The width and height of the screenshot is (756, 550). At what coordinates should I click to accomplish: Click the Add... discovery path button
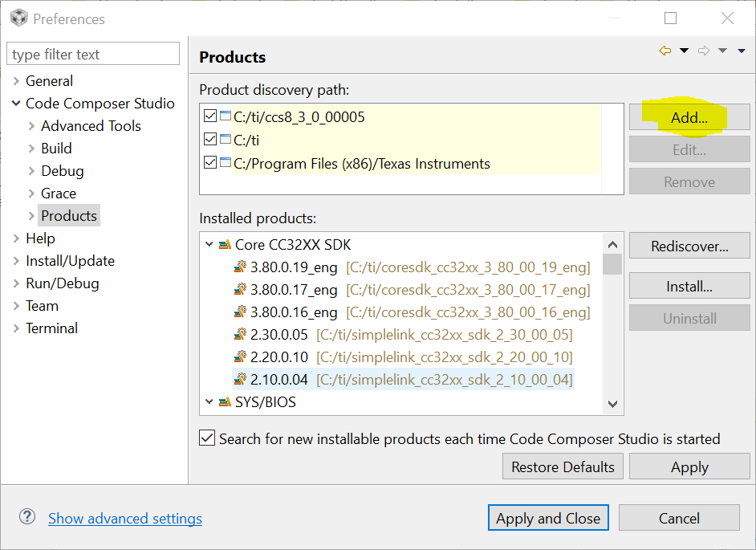[689, 118]
